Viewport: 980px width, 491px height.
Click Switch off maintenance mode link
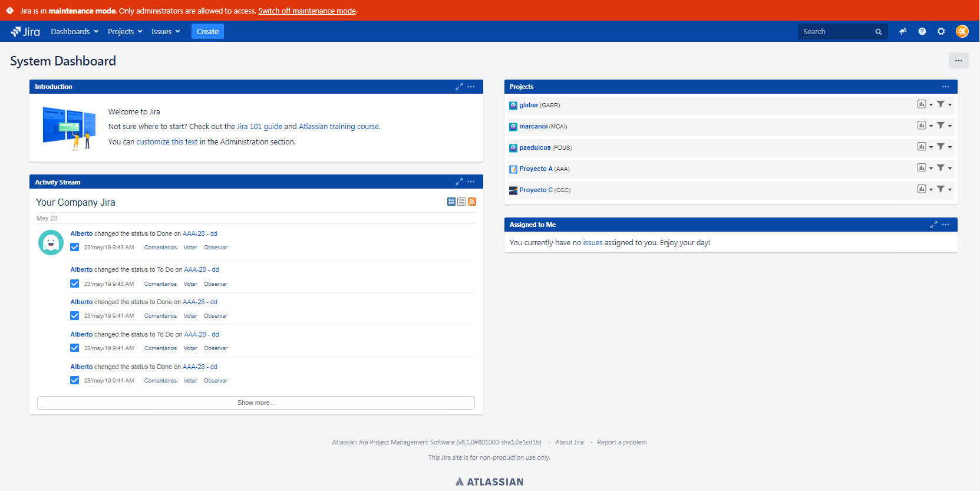point(307,11)
